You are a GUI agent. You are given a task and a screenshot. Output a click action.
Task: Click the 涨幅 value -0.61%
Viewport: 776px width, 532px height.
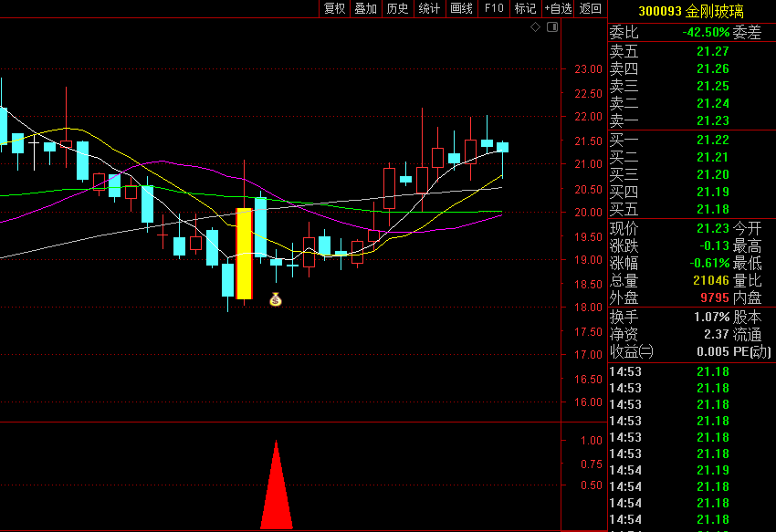coord(709,264)
